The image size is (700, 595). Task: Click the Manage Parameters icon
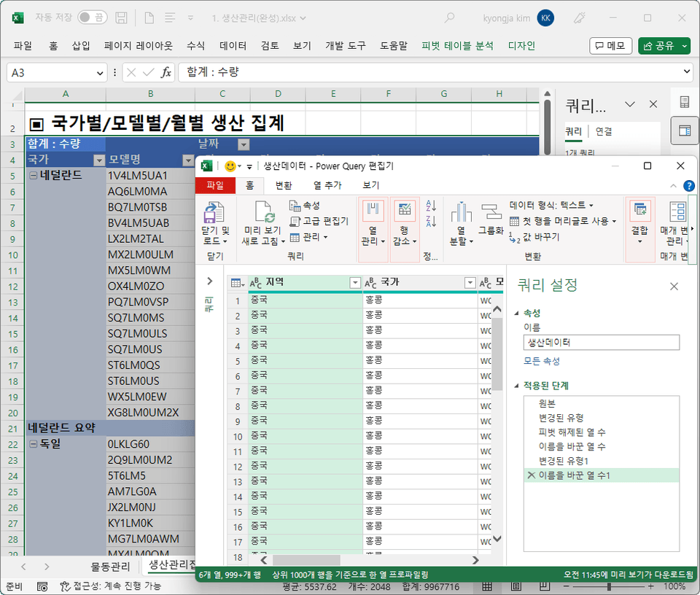point(677,211)
